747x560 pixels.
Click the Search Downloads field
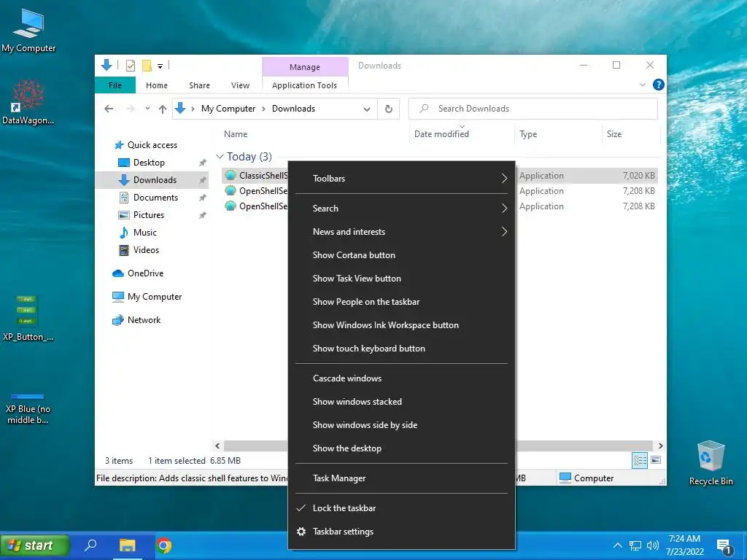(533, 109)
